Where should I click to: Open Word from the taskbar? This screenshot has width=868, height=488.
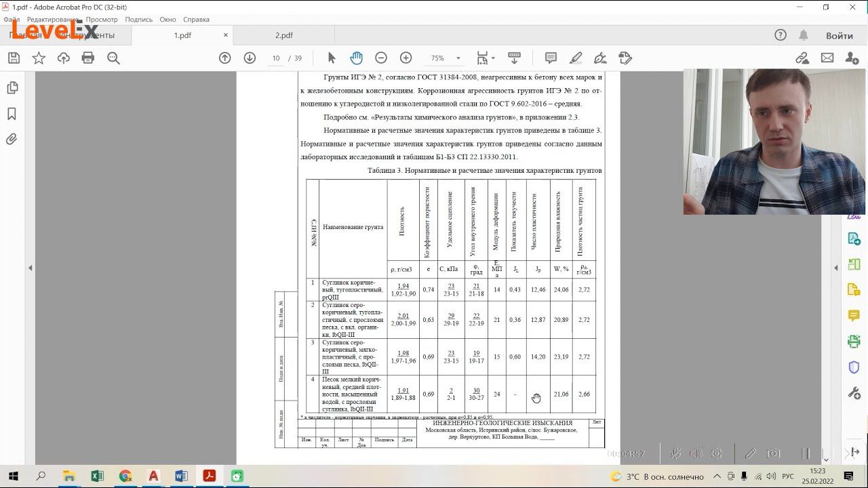(x=181, y=476)
